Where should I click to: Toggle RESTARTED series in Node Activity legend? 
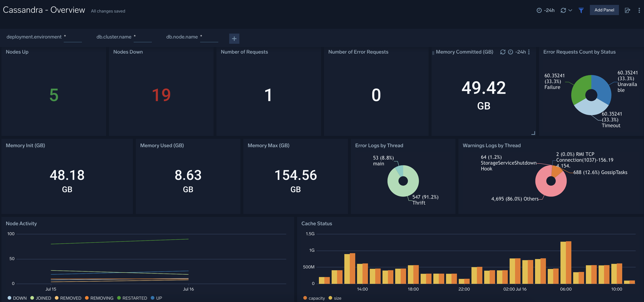click(132, 298)
